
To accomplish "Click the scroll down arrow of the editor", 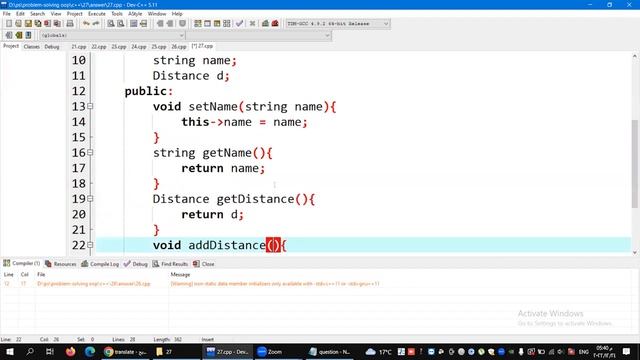I will 635,252.
